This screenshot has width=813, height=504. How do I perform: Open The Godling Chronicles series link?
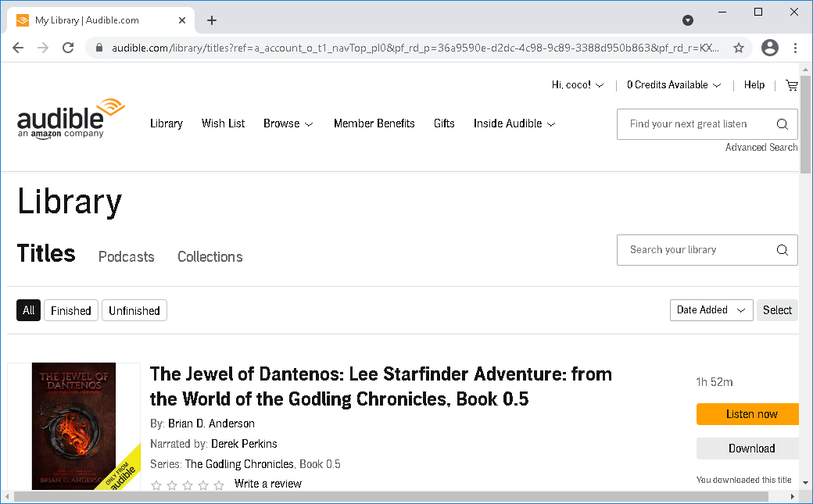[x=239, y=464]
